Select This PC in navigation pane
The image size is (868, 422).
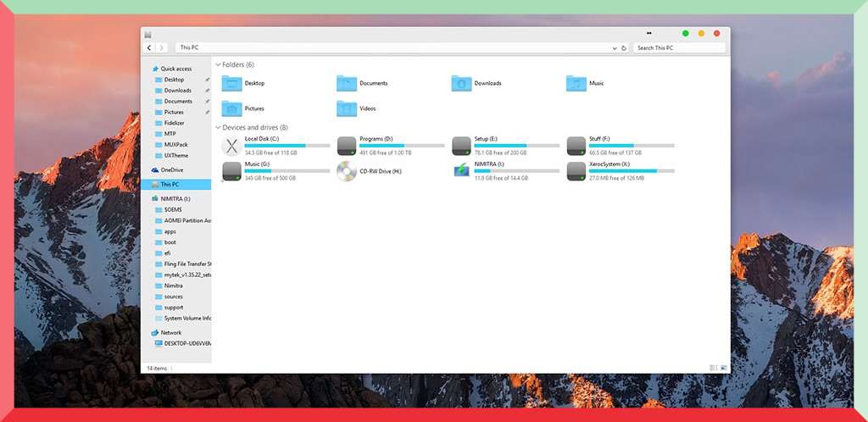tap(176, 185)
